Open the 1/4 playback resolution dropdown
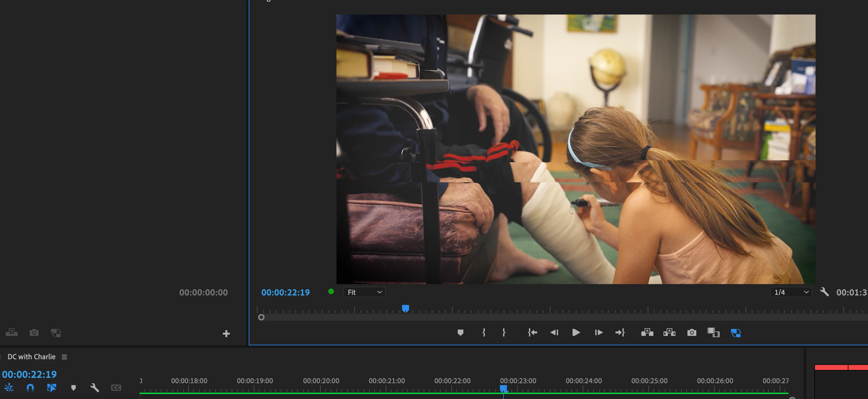The width and height of the screenshot is (868, 399). [791, 292]
